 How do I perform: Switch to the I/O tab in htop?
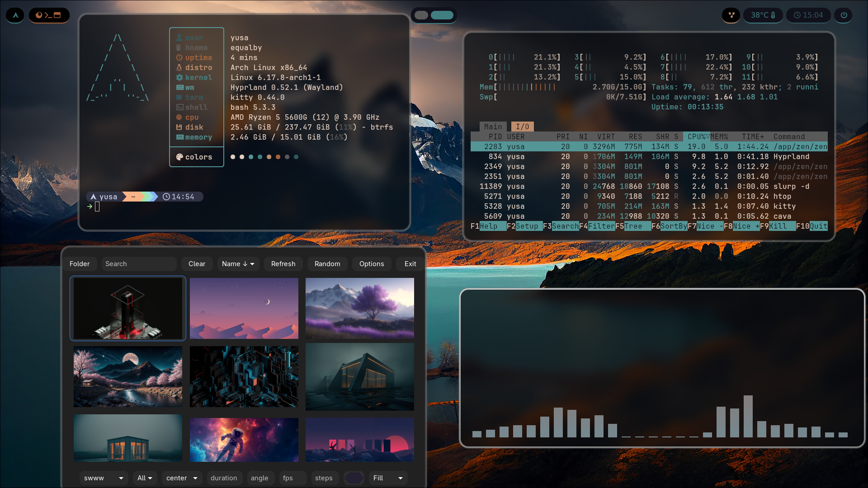click(x=523, y=127)
